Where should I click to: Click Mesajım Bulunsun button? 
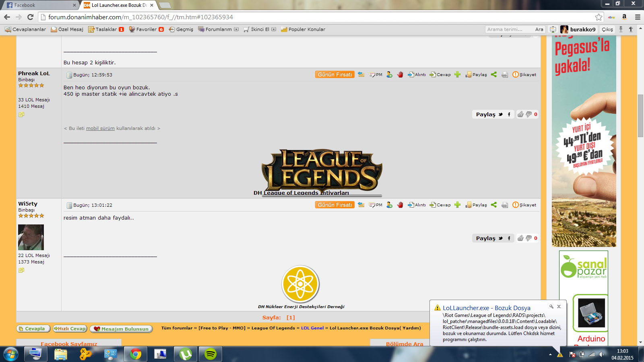[121, 329]
